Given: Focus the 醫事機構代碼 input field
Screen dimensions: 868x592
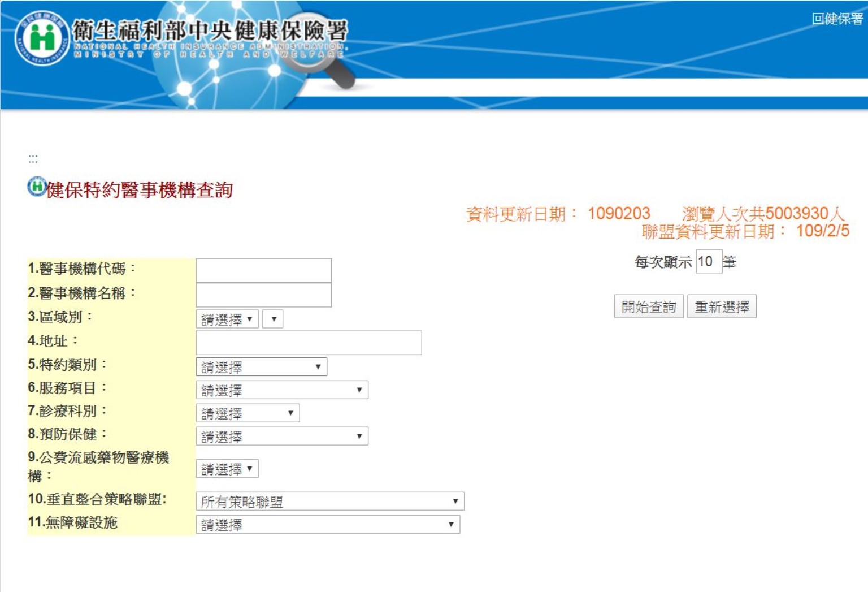Looking at the screenshot, I should [263, 270].
